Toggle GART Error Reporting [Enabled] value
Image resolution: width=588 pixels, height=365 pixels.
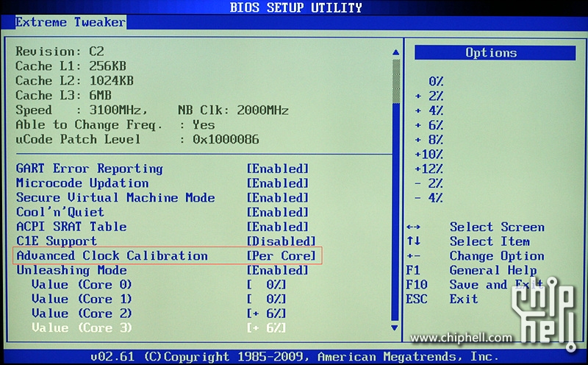[x=278, y=169]
